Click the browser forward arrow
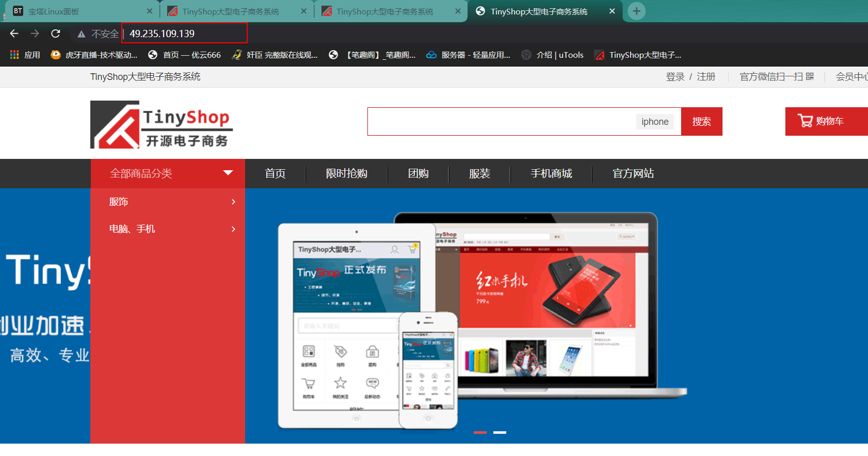This screenshot has width=868, height=456. click(35, 34)
